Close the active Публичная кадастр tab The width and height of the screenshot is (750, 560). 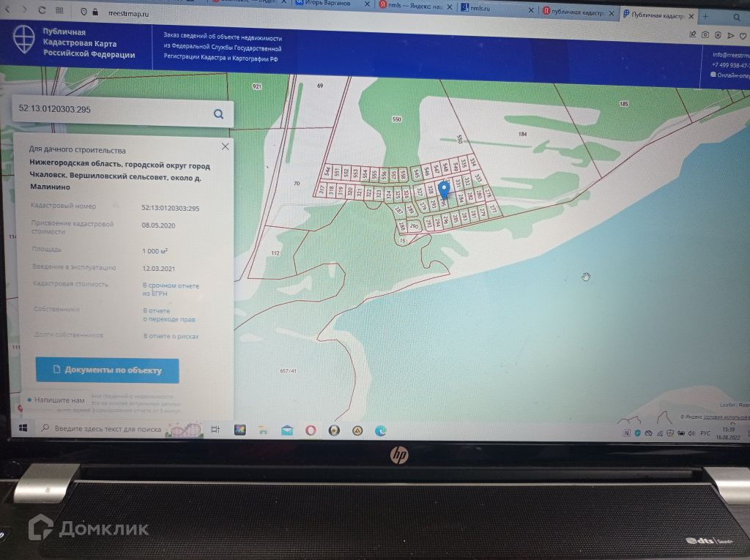pyautogui.click(x=691, y=16)
